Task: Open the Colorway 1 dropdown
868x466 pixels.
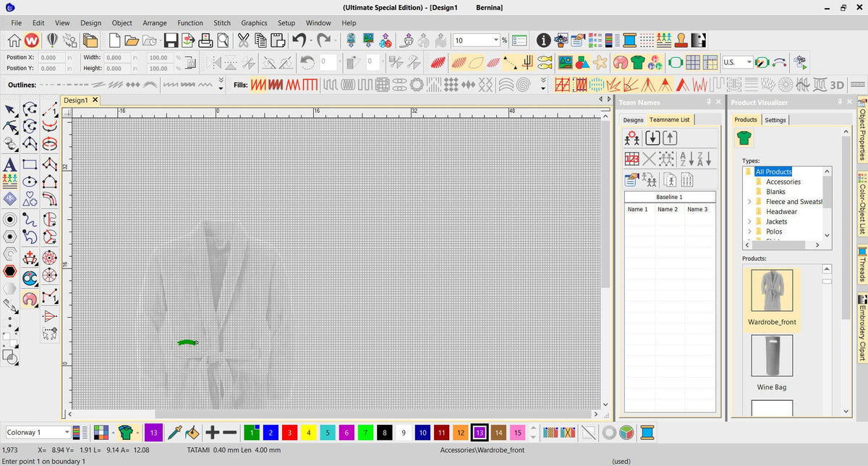Action: (x=67, y=433)
